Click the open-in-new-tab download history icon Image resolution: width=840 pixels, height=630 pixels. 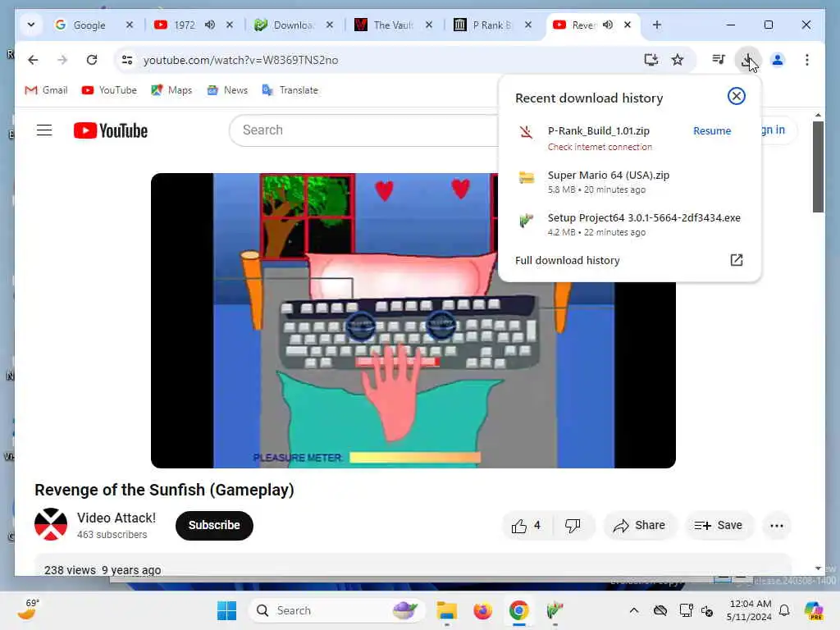click(x=737, y=260)
